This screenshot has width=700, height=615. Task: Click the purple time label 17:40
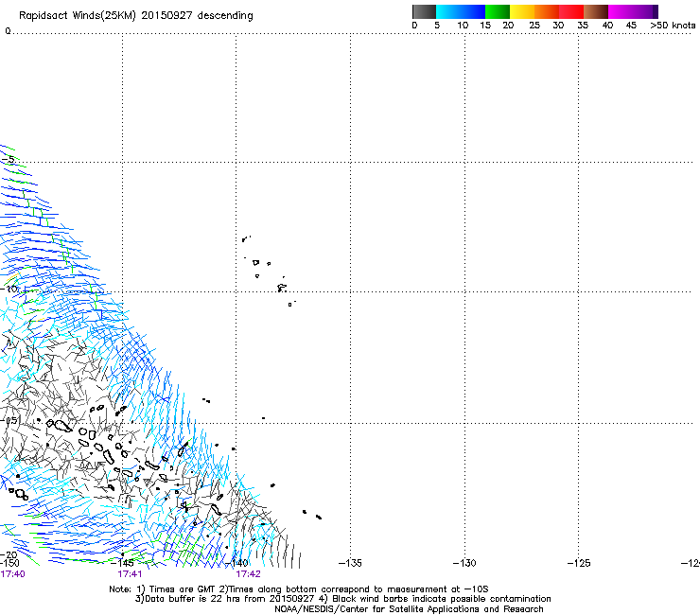[x=13, y=574]
